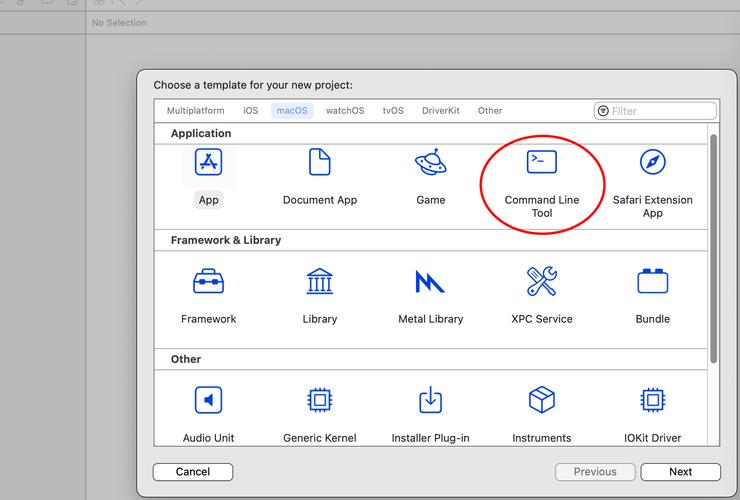Image resolution: width=740 pixels, height=500 pixels.
Task: Switch to the watchOS tab
Action: tap(345, 111)
